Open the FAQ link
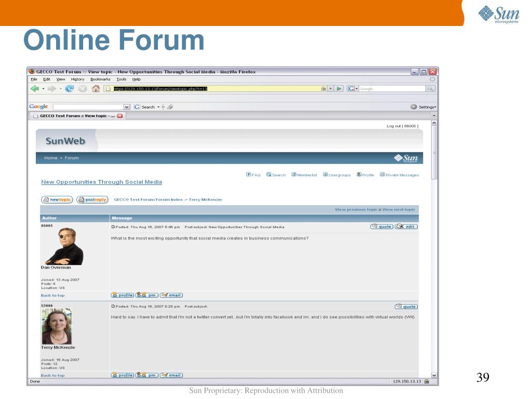Viewport: 532px width, 399px height. point(253,175)
